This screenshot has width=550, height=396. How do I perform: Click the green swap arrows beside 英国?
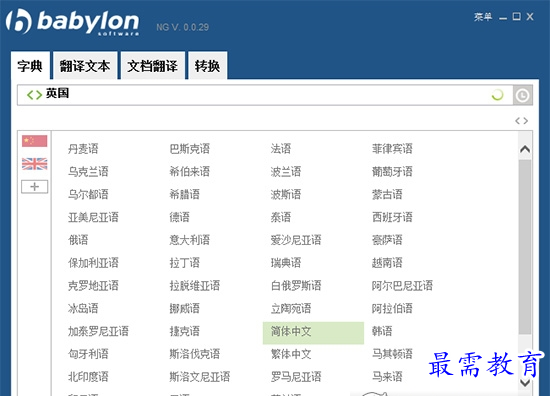pyautogui.click(x=34, y=94)
